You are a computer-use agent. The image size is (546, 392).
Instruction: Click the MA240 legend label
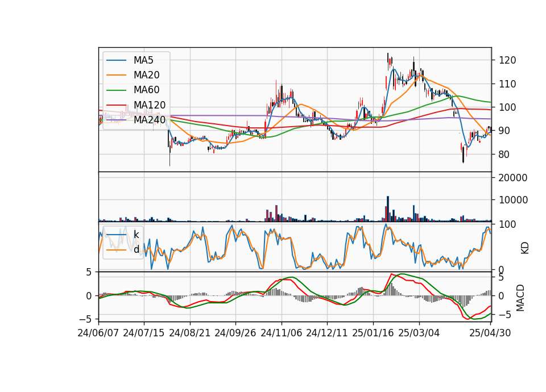click(x=150, y=120)
